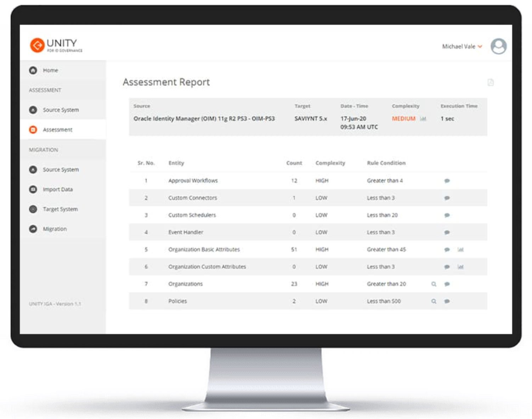Open Import Data in the sidebar
The width and height of the screenshot is (532, 419).
(58, 189)
